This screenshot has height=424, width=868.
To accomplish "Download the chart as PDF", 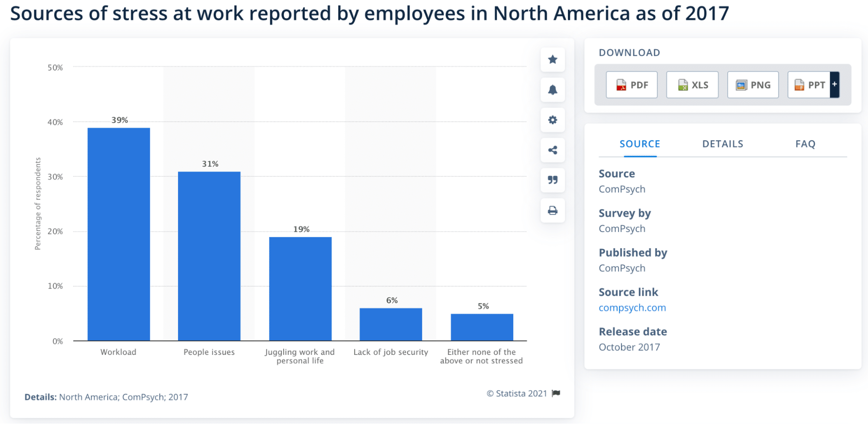I will pos(631,85).
